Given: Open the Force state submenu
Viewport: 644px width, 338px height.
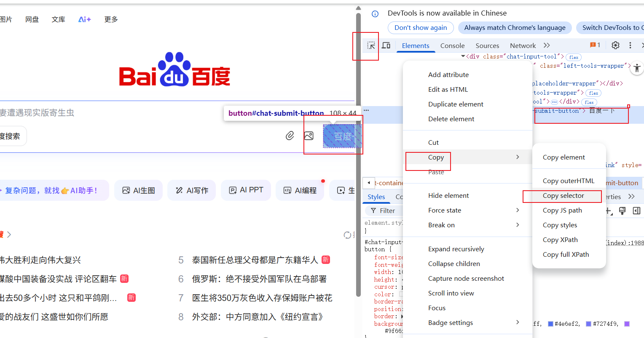Looking at the screenshot, I should [x=468, y=210].
